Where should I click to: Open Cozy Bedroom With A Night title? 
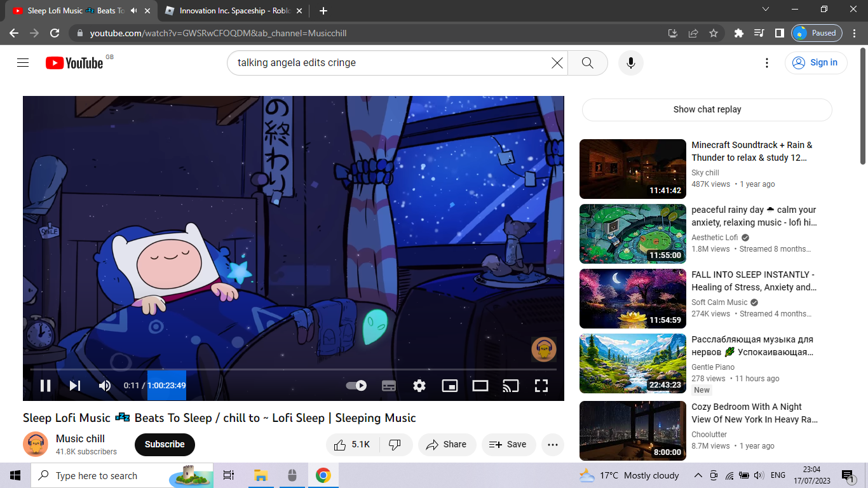[755, 413]
